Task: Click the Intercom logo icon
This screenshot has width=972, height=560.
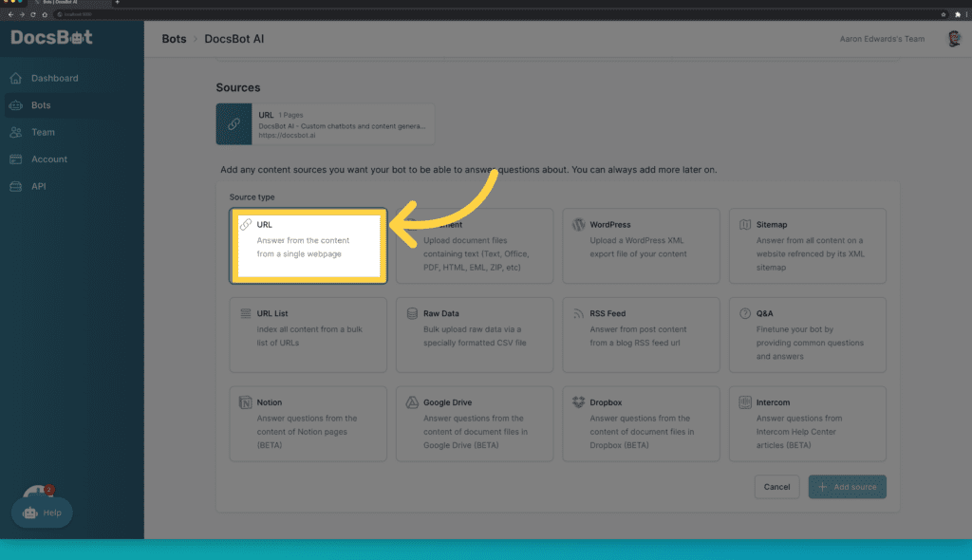Action: [x=745, y=402]
